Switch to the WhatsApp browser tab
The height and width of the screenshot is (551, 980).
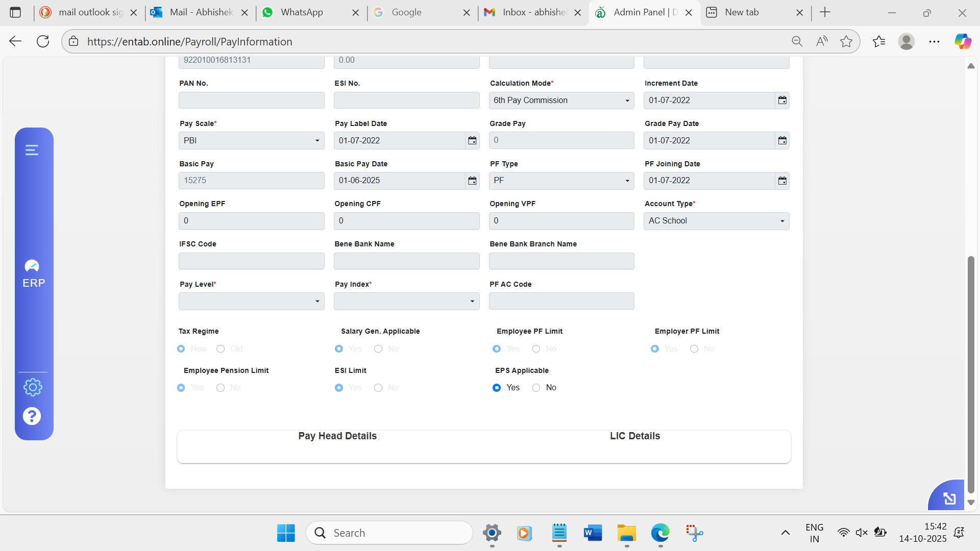tap(302, 12)
